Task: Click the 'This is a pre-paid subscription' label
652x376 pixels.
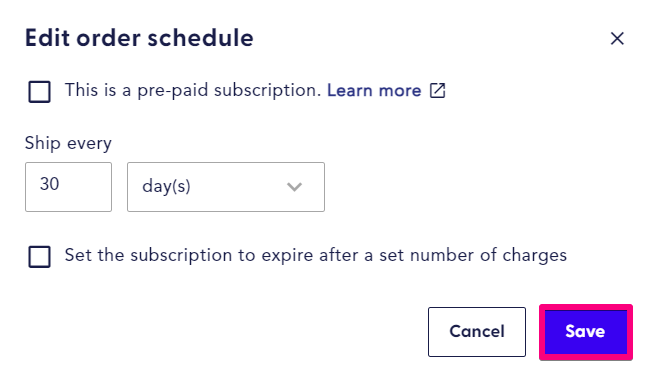Action: coord(193,90)
